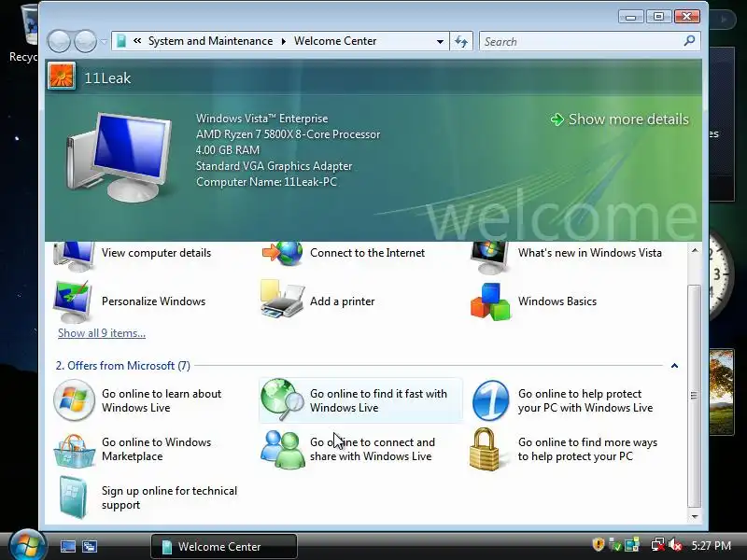747x560 pixels.
Task: Open the Windows Basics colored cubes icon
Action: pos(490,301)
